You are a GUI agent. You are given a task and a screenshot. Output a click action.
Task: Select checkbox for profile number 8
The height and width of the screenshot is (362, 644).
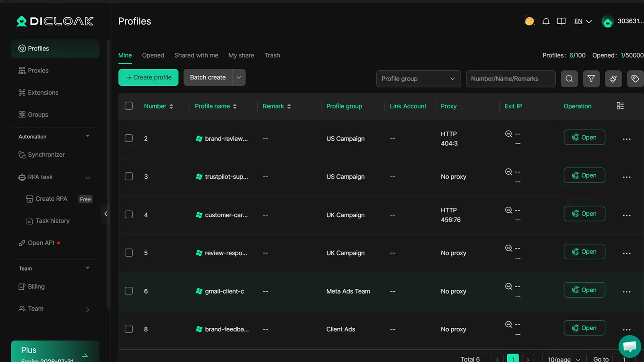point(129,329)
